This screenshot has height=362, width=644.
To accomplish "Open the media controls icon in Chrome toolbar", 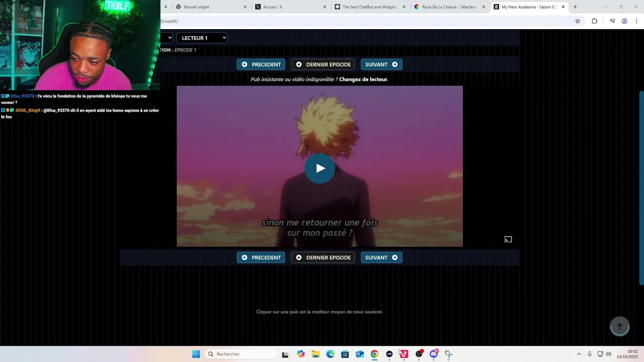I will [x=612, y=21].
